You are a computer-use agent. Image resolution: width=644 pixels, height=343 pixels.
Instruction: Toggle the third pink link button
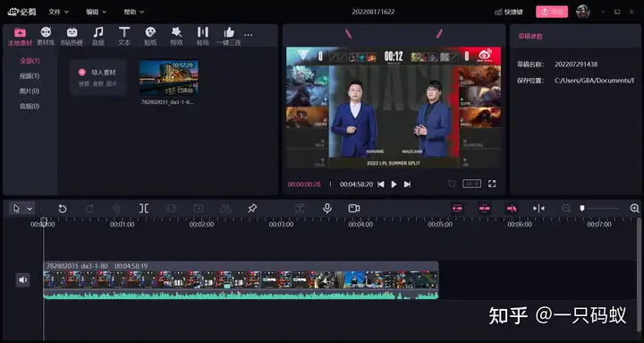512,209
